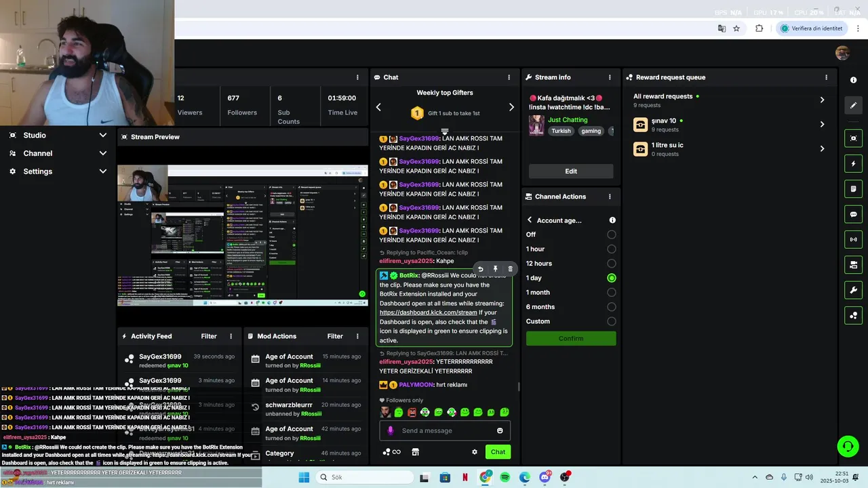Open All reward requests chevron
868x488 pixels.
click(x=822, y=100)
